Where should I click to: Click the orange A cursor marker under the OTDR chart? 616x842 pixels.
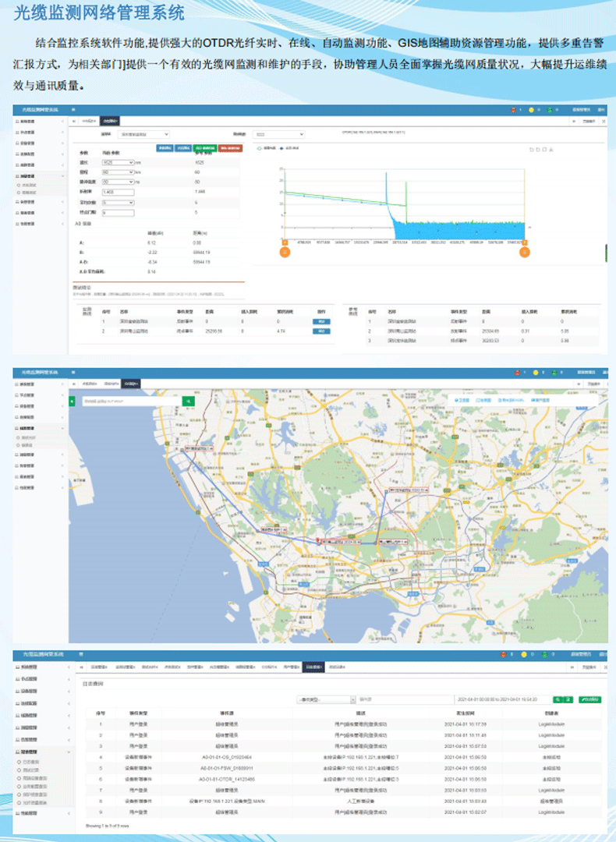[285, 251]
